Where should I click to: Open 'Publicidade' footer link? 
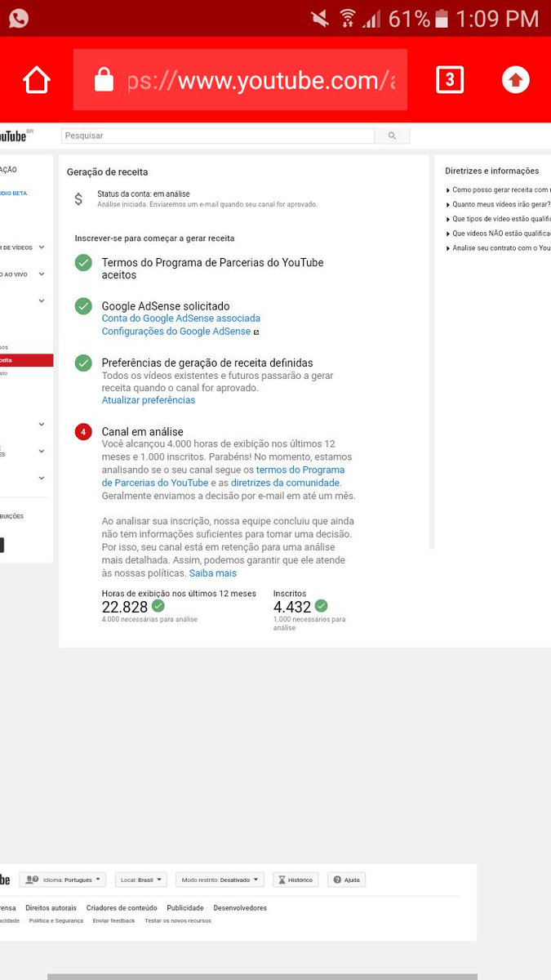(185, 907)
